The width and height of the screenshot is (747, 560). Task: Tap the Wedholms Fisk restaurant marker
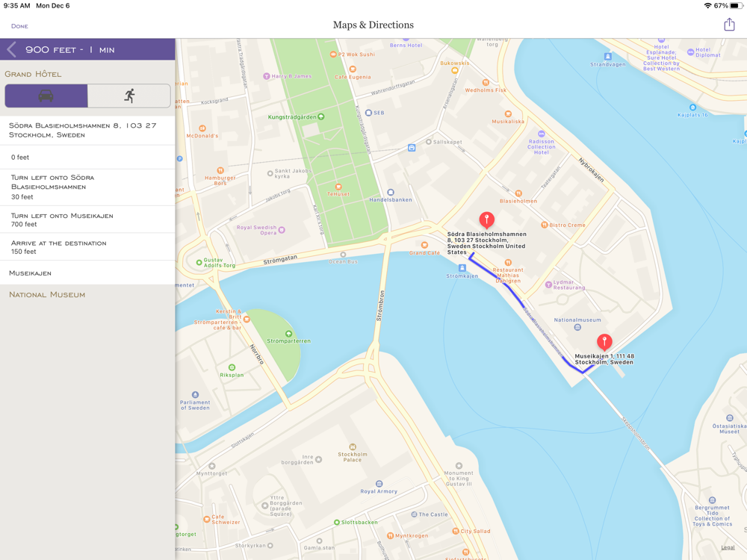486,82
